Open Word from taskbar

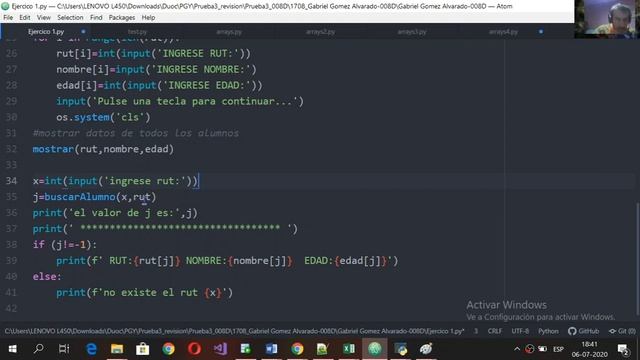click(271, 349)
